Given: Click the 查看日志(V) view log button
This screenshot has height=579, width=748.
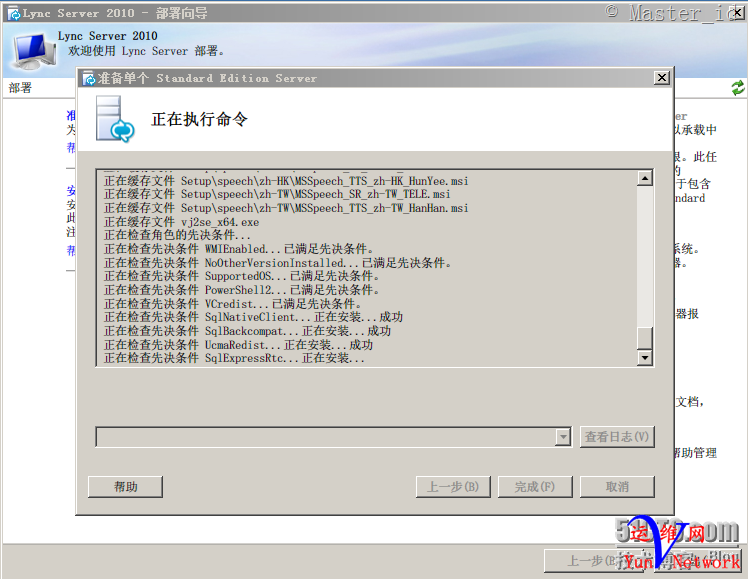Looking at the screenshot, I should point(617,436).
